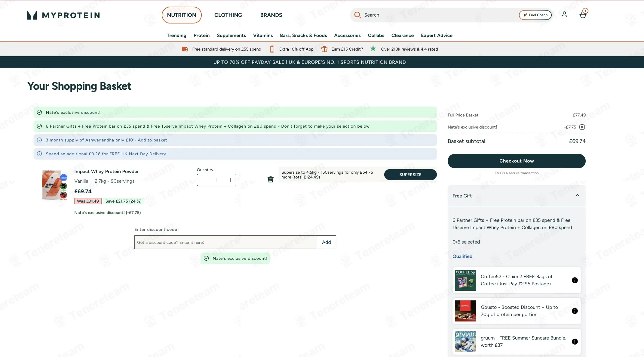
Task: Open the Protein menu
Action: tap(201, 36)
